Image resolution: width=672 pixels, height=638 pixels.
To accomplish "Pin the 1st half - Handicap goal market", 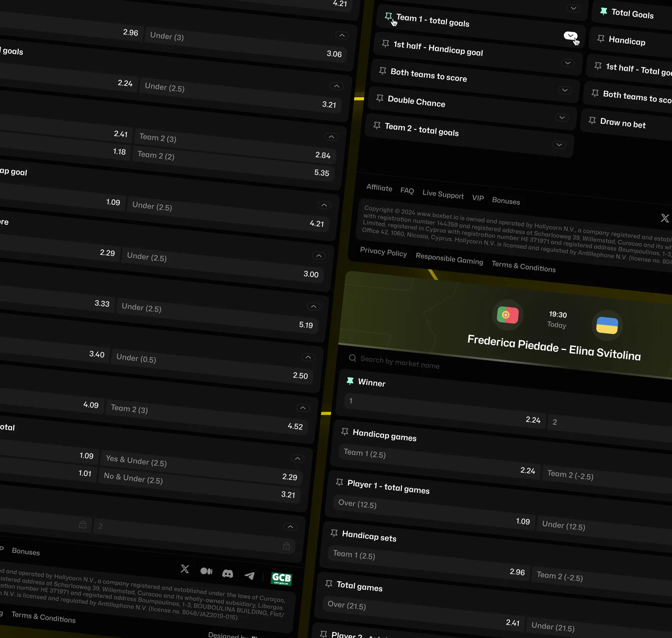I will [386, 43].
